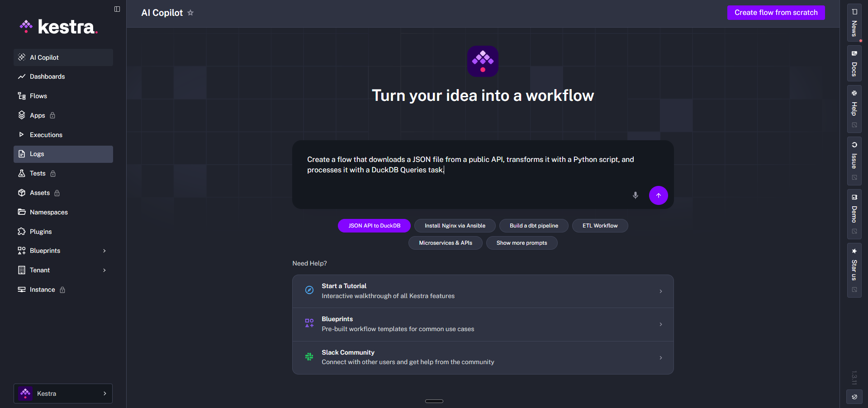This screenshot has height=408, width=868.
Task: Collapse the left sidebar
Action: click(x=117, y=9)
